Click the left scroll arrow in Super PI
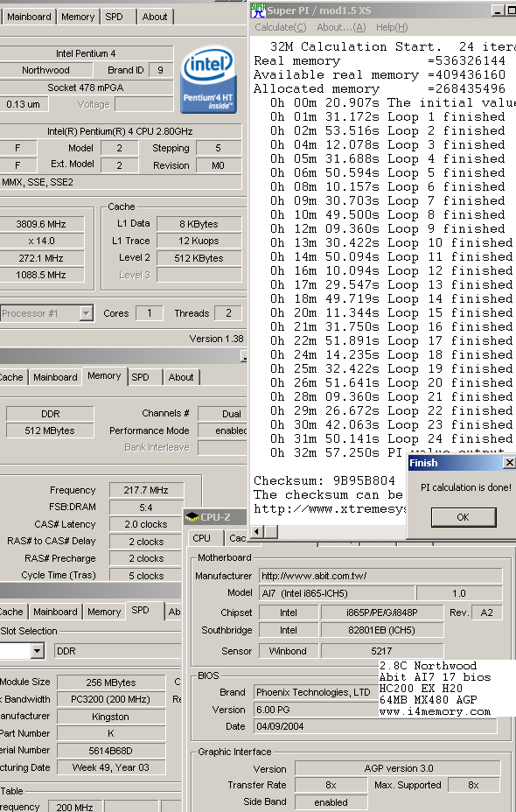 [x=257, y=531]
